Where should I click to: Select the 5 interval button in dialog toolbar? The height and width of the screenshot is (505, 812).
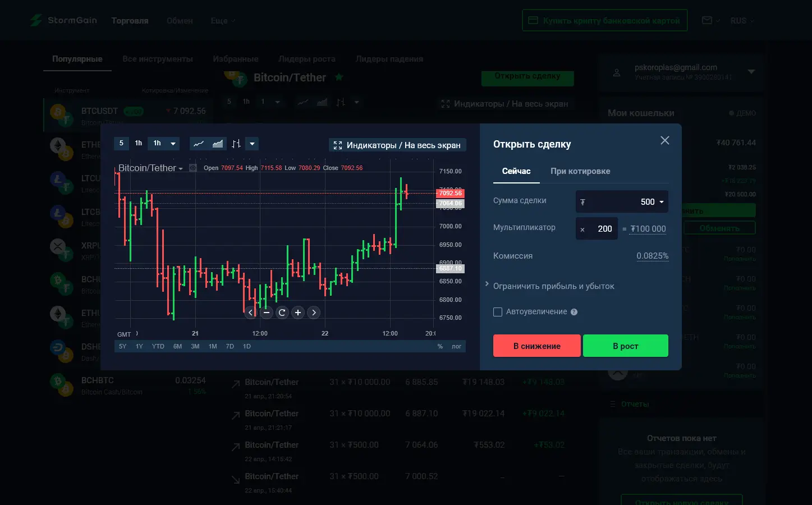coord(121,143)
